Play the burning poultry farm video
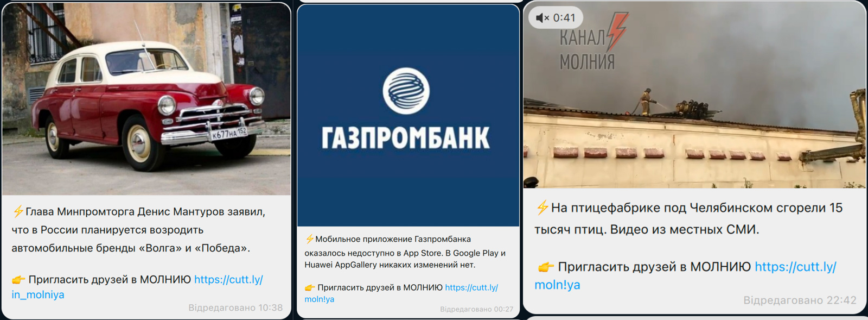 (694, 95)
